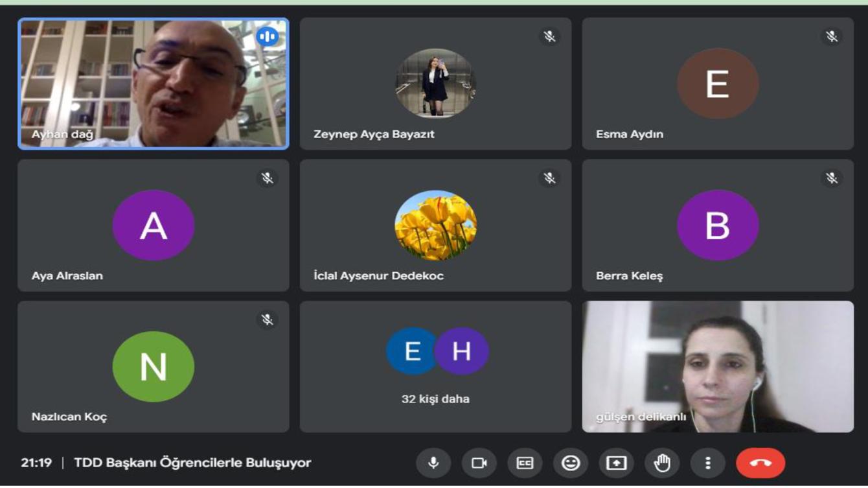Viewport: 868px width, 488px height.
Task: Toggle the microphone mute button
Action: point(433,463)
